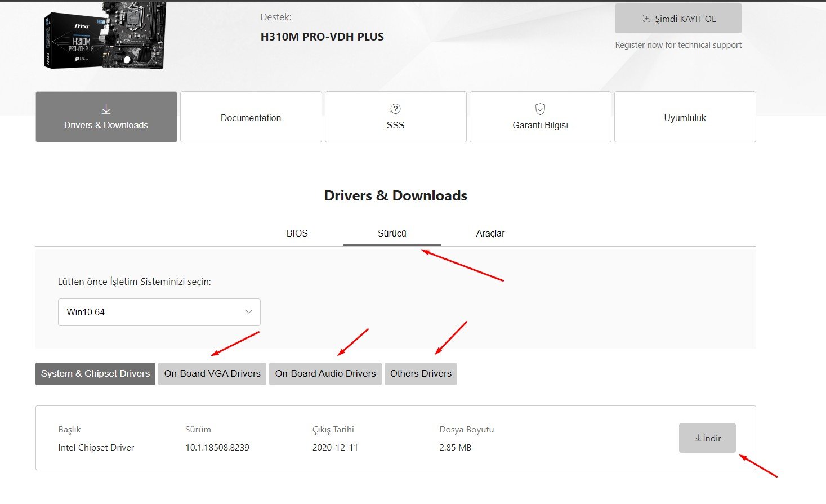Screen dimensions: 826x504
Task: Click the Register now for technical support text
Action: click(678, 45)
